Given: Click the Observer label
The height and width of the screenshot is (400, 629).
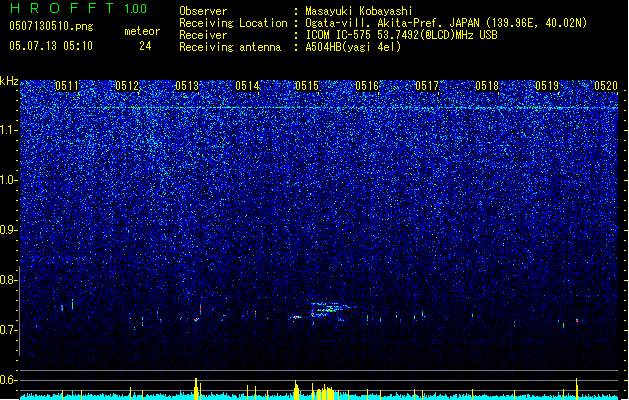Looking at the screenshot, I should [203, 11].
